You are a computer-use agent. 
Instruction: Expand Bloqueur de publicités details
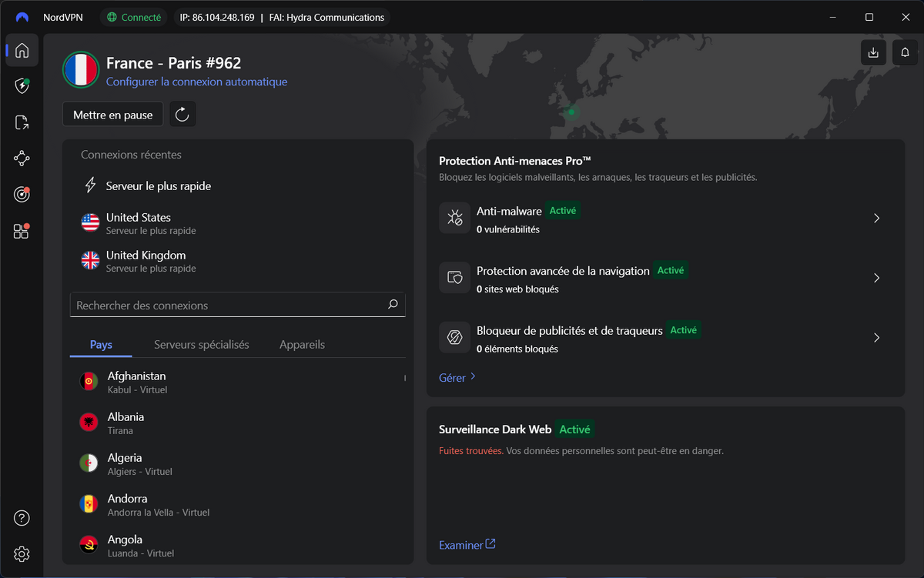point(876,337)
